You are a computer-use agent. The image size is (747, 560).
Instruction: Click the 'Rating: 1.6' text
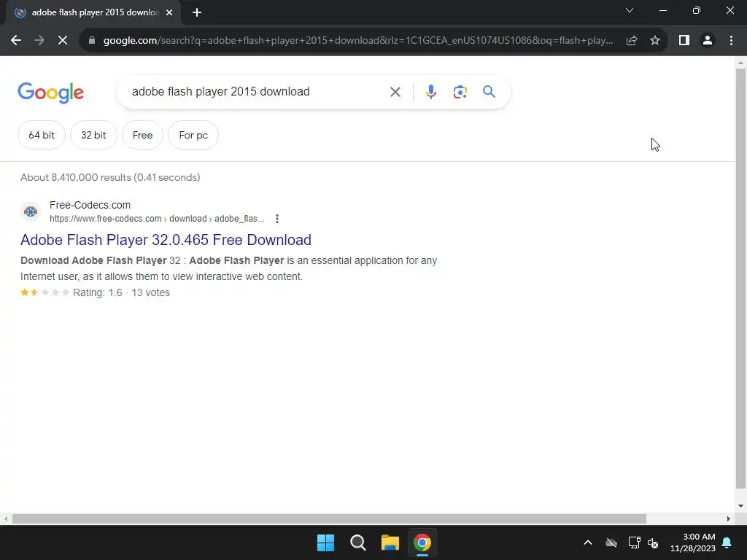(98, 292)
